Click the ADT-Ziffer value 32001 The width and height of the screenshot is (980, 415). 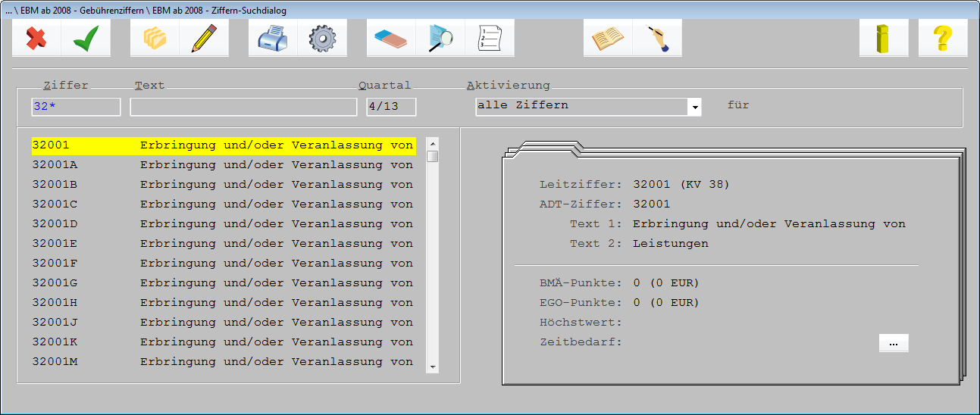652,204
